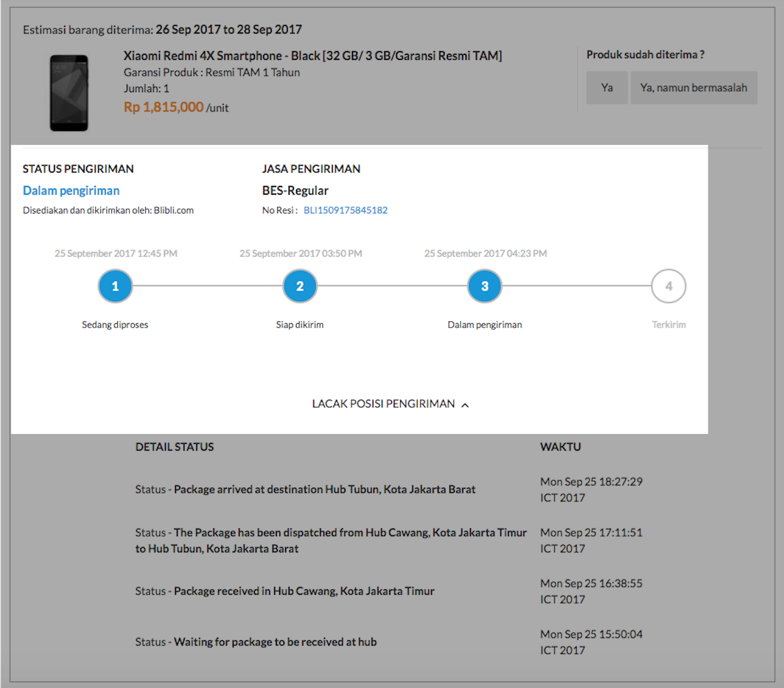Image resolution: width=784 pixels, height=688 pixels.
Task: Click the "Siap dikirim" step label
Action: (x=300, y=325)
